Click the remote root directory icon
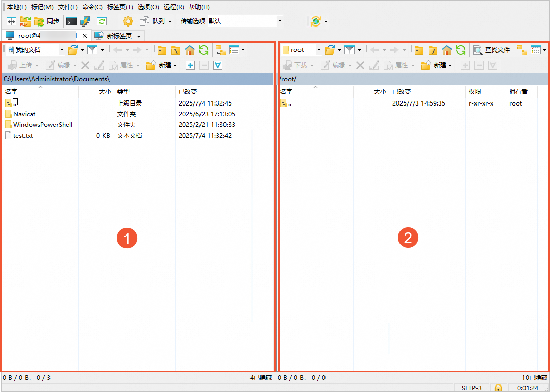 tap(433, 50)
